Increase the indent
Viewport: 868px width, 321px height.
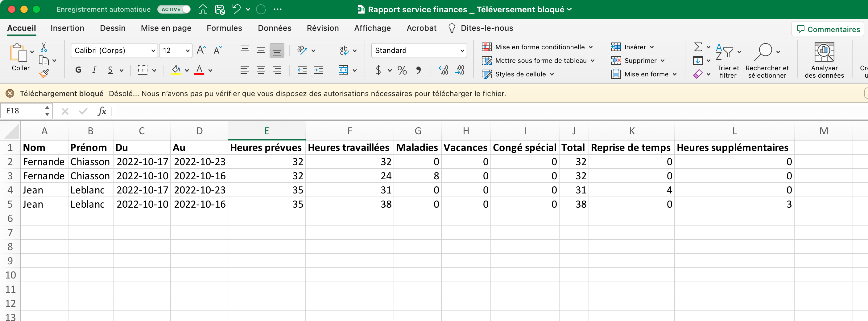click(318, 70)
